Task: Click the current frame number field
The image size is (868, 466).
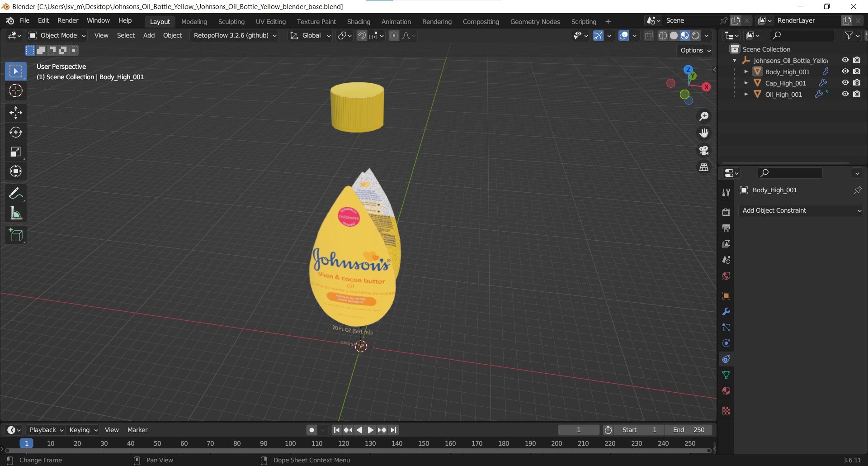Action: pos(579,430)
